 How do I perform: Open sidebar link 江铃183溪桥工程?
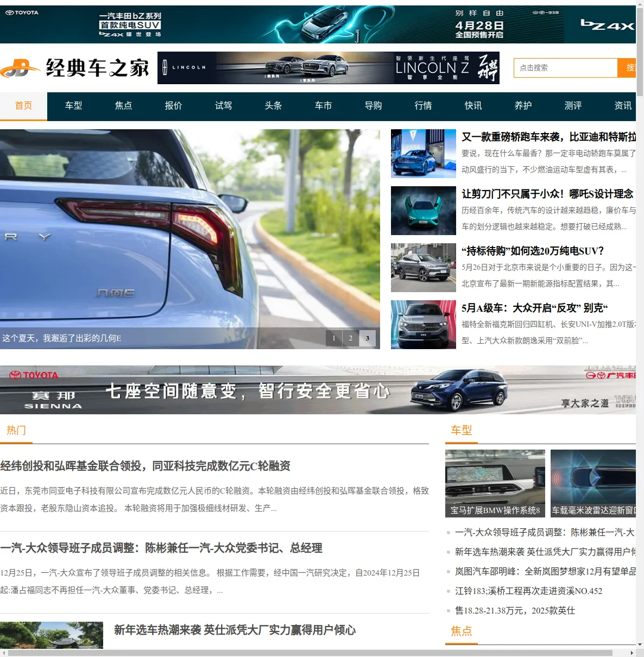(x=529, y=591)
